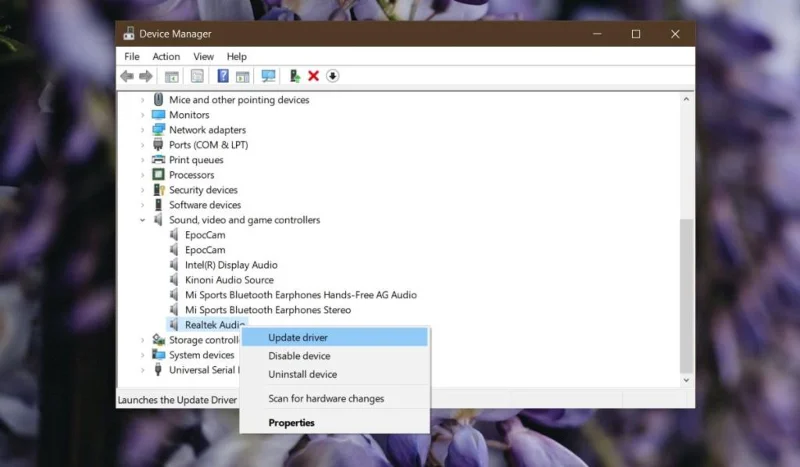Click the System devices icon

[159, 355]
